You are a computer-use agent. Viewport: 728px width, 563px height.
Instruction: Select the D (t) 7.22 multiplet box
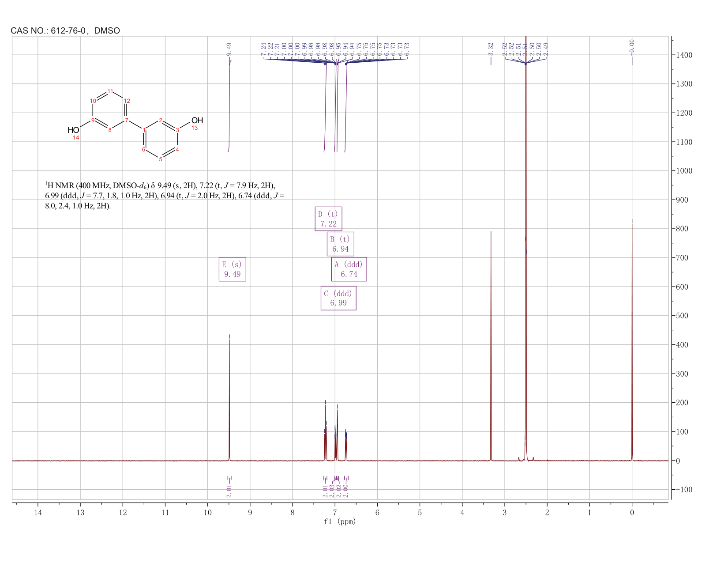tap(328, 219)
